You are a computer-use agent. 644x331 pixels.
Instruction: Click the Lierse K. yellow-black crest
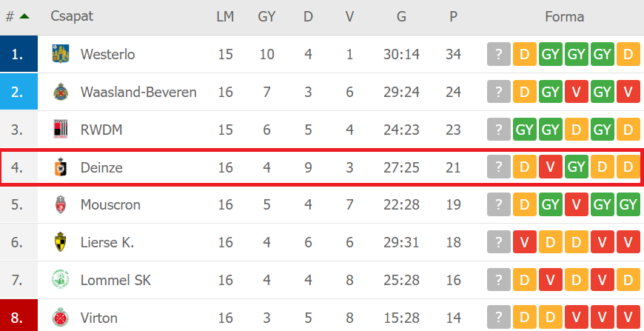tap(61, 242)
